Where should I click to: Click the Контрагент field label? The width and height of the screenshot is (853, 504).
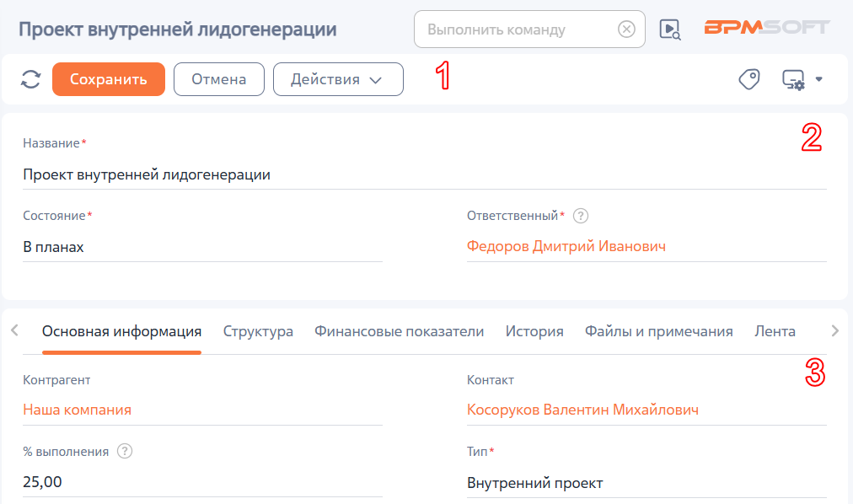point(56,380)
